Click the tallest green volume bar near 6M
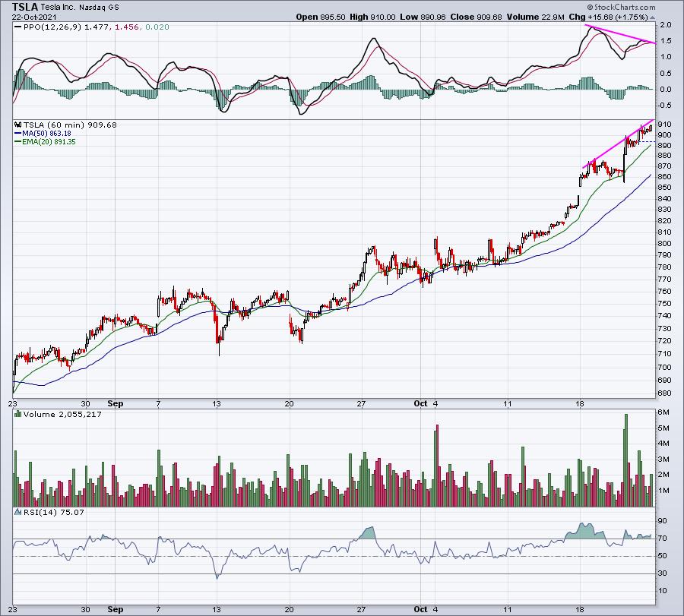This screenshot has height=616, width=684. point(626,460)
